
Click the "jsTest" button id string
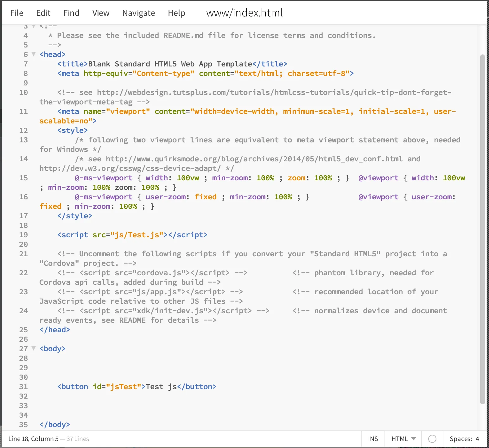click(x=124, y=387)
